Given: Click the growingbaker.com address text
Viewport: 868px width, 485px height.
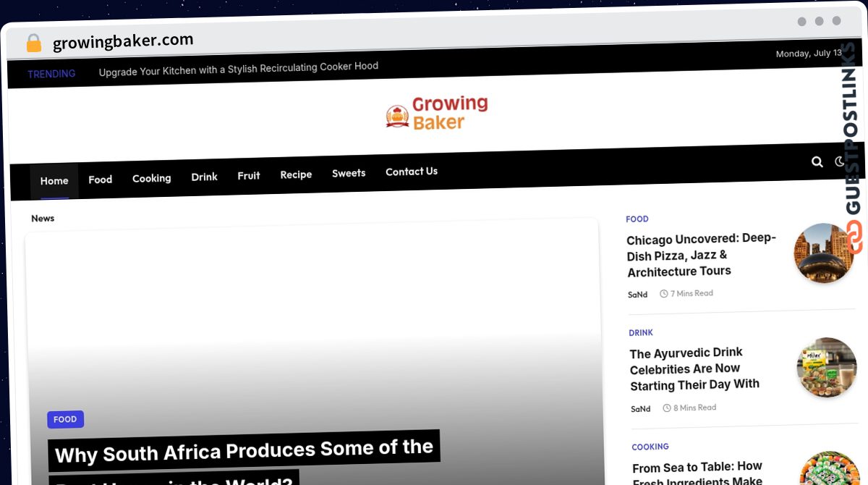Looking at the screenshot, I should pos(123,41).
